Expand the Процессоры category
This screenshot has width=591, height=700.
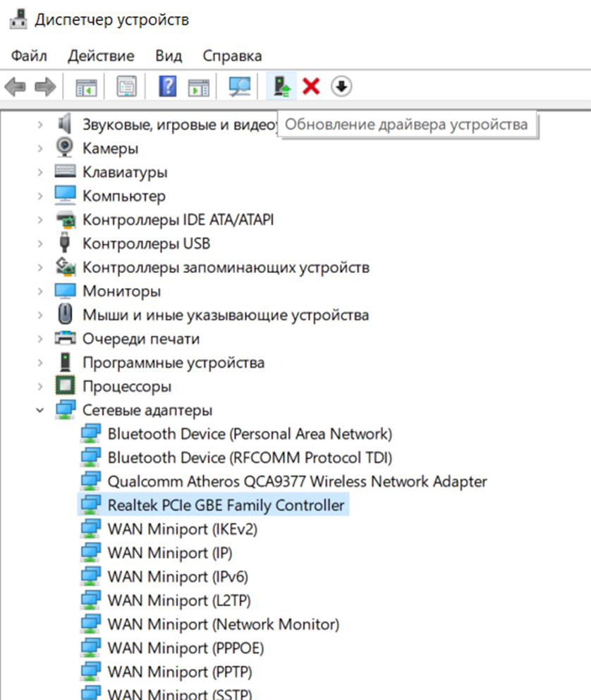click(x=39, y=386)
